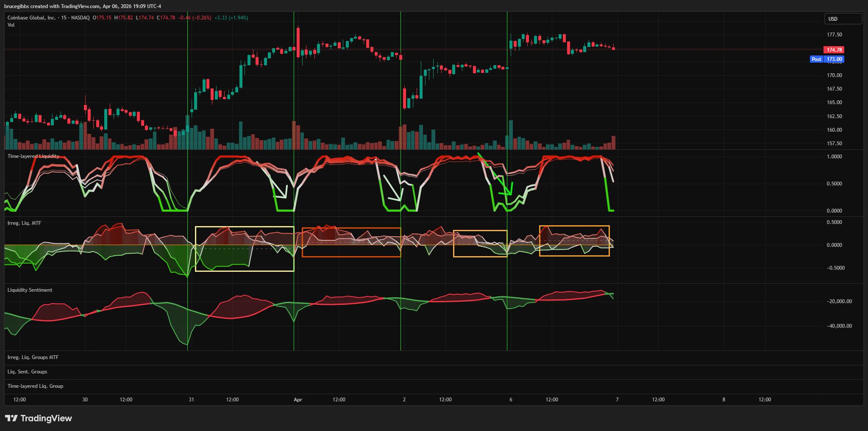Click the green vertical line at date 31
The width and height of the screenshot is (868, 431).
click(187, 85)
